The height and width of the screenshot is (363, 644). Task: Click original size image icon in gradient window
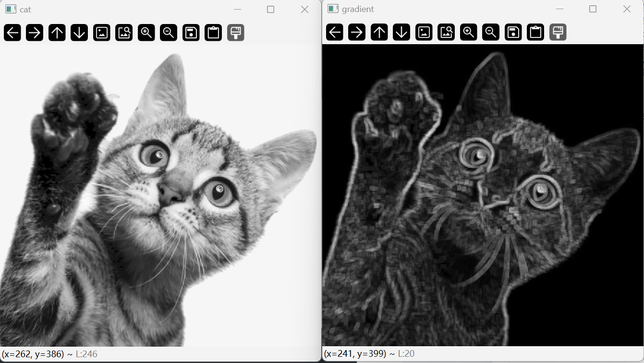[x=424, y=32]
